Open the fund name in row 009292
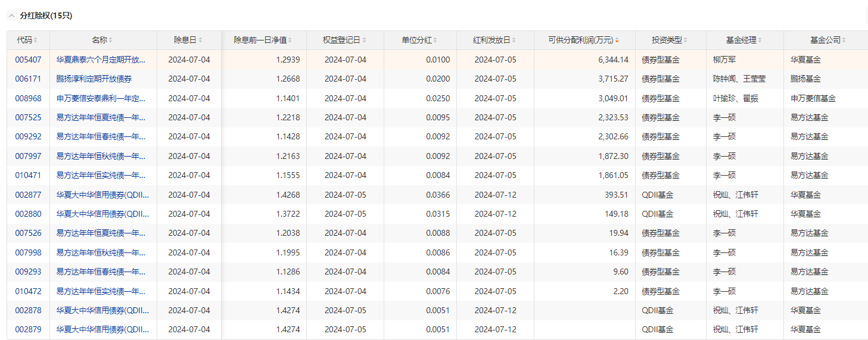Screen dimensions: 868x340 pos(101,136)
